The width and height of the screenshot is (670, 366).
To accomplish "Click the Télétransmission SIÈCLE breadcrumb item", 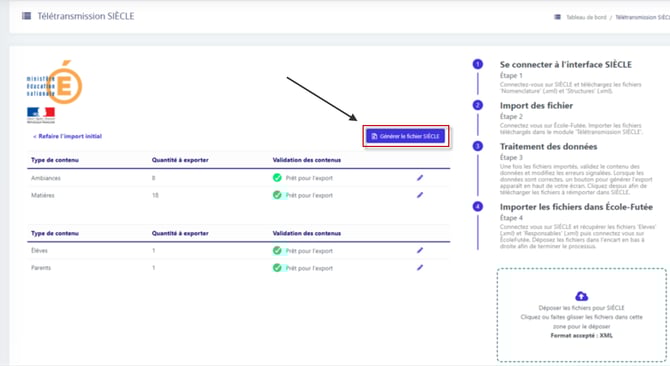I will [x=642, y=18].
